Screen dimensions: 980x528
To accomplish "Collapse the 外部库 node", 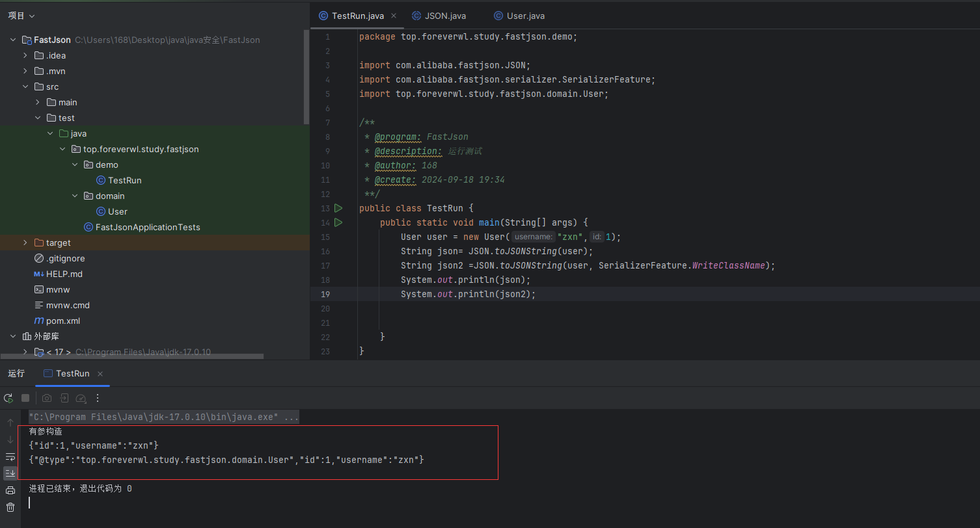I will point(13,336).
